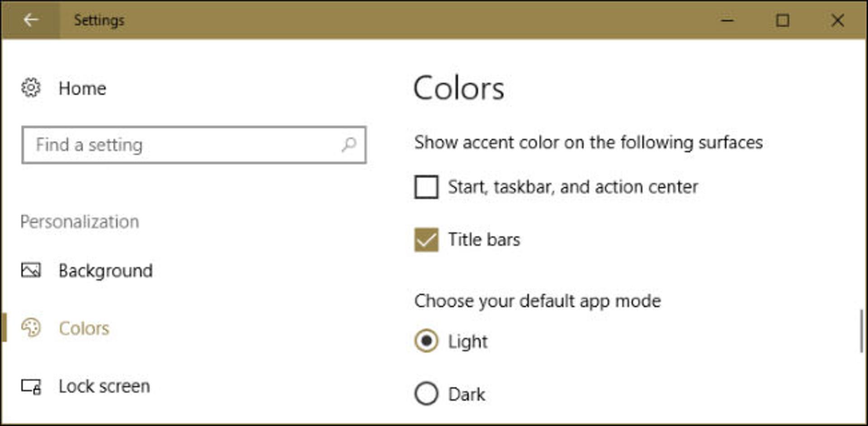Open the Lock screen section
The image size is (868, 426).
click(x=104, y=386)
